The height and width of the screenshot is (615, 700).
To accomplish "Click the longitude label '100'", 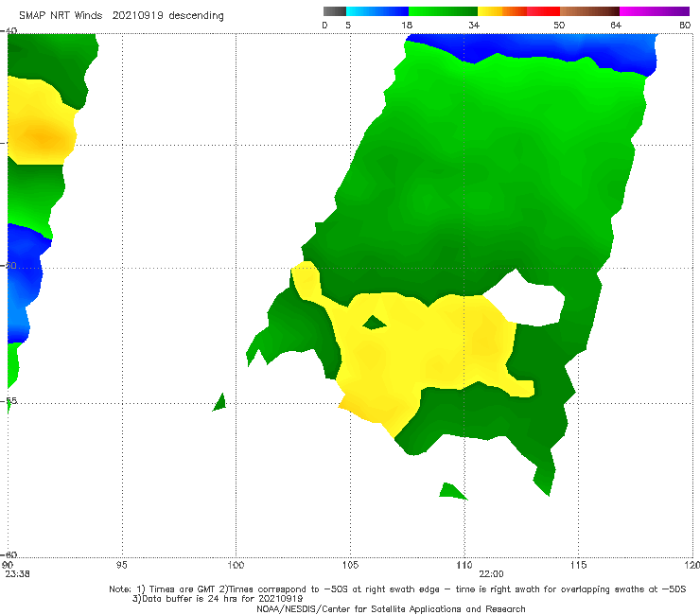I will point(236,565).
